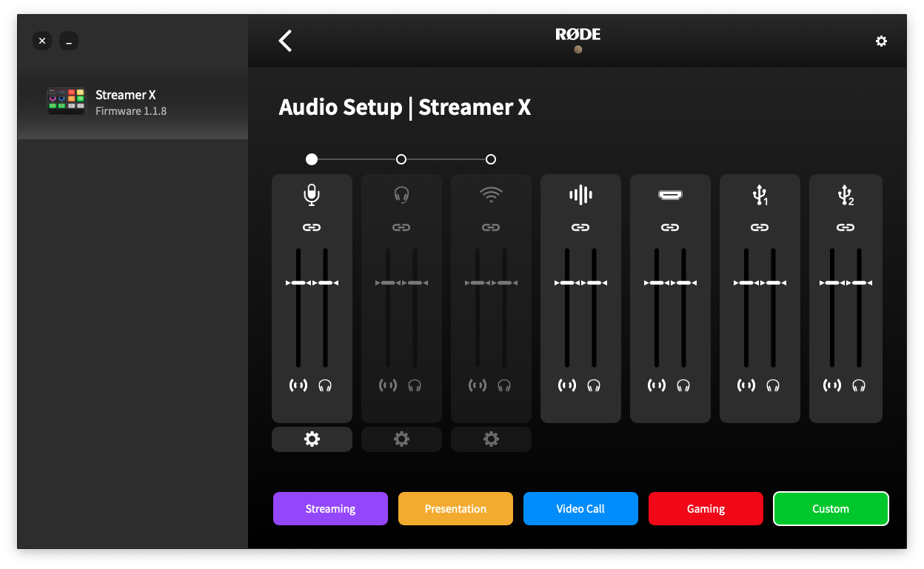This screenshot has width=924, height=569.
Task: Toggle stream output on HDMI channel
Action: 657,385
